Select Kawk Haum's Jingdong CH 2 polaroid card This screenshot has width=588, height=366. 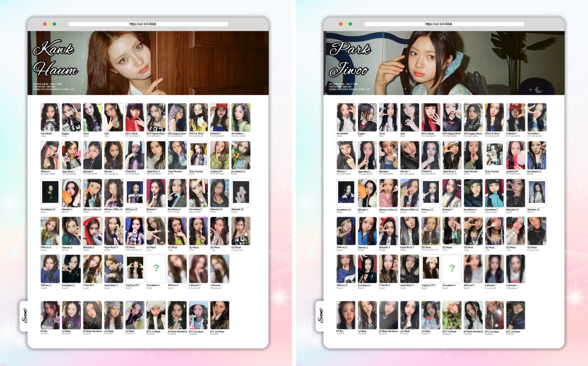pos(135,269)
